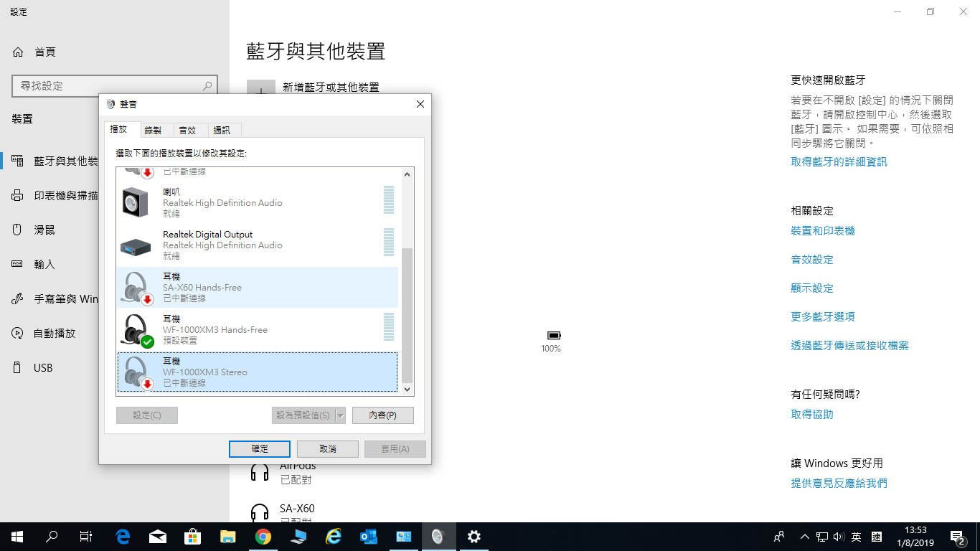Open 提供意見反應給我們 feedback link

tap(839, 484)
